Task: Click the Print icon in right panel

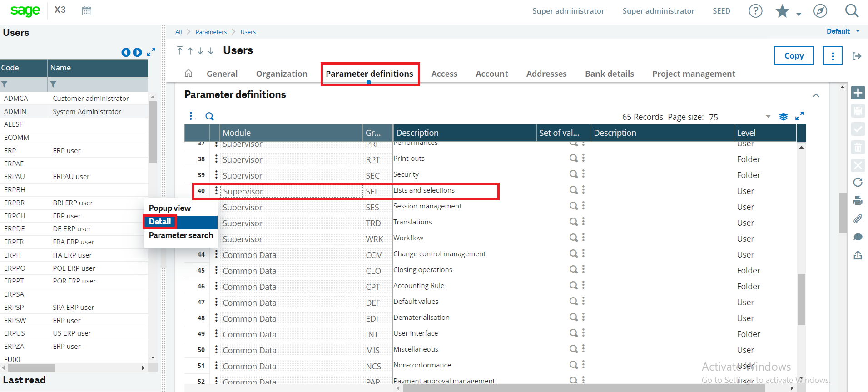Action: point(858,200)
